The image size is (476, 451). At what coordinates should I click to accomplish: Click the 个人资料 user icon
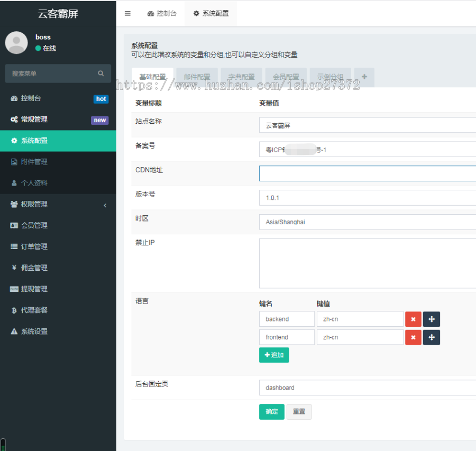point(14,183)
